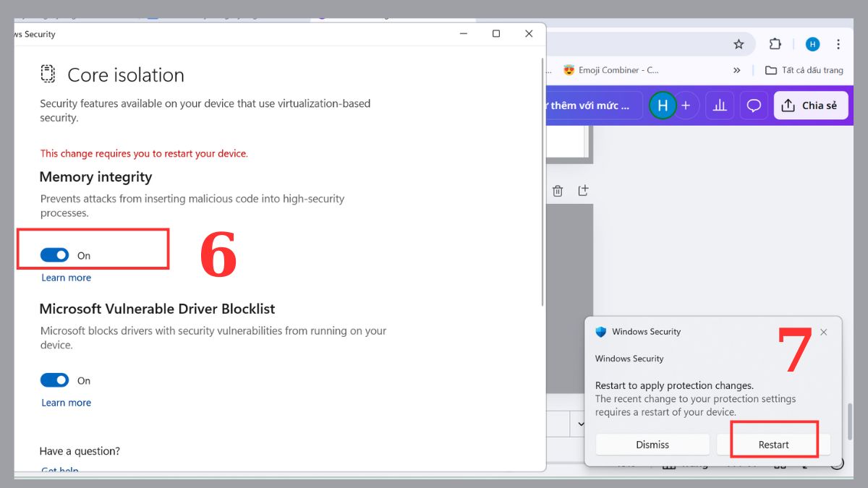The image size is (868, 488).
Task: Click the Core isolation chip icon
Action: pyautogui.click(x=48, y=74)
